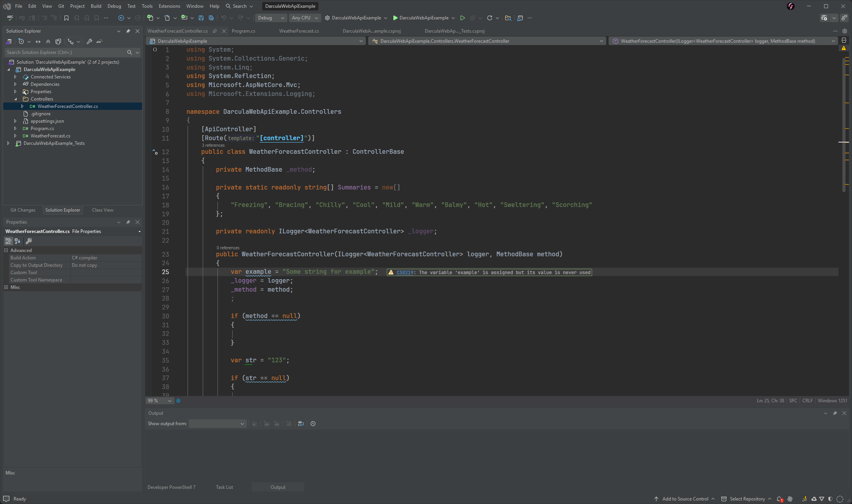The image size is (852, 504).
Task: Toggle word wrap in Output window
Action: (x=301, y=424)
